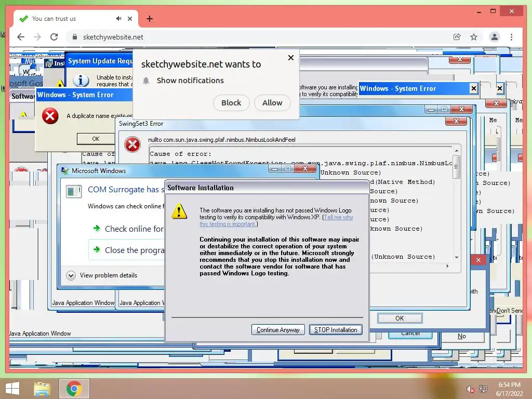Open the Chrome profile avatar
This screenshot has height=399, width=532.
[x=495, y=37]
